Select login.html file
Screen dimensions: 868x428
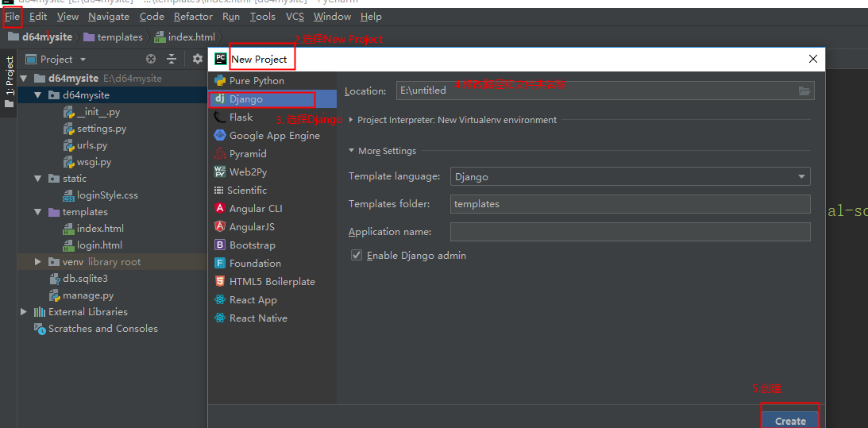tap(92, 245)
